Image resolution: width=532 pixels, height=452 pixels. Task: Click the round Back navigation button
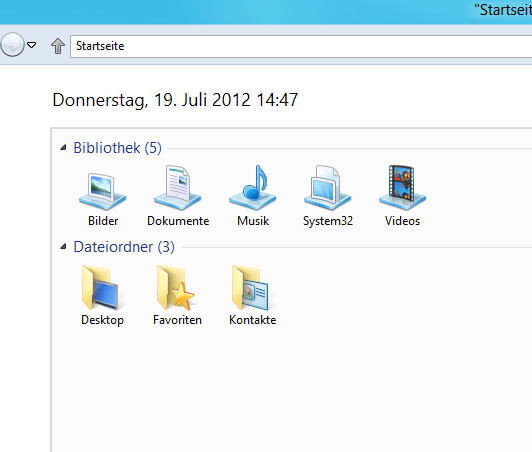pyautogui.click(x=12, y=44)
